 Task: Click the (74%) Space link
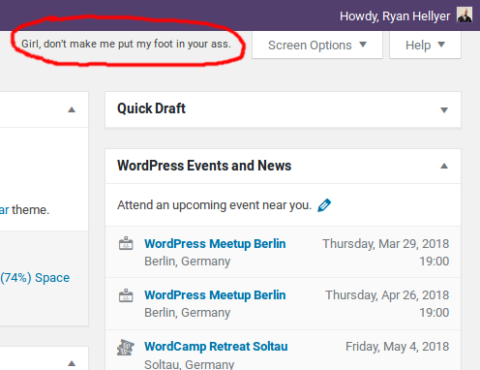coord(35,278)
